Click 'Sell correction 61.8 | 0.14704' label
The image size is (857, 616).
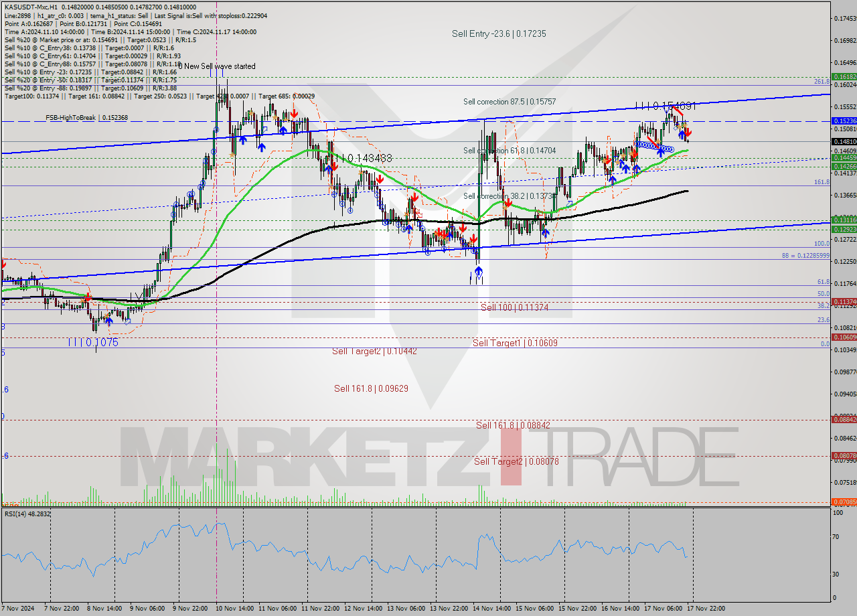click(x=510, y=151)
